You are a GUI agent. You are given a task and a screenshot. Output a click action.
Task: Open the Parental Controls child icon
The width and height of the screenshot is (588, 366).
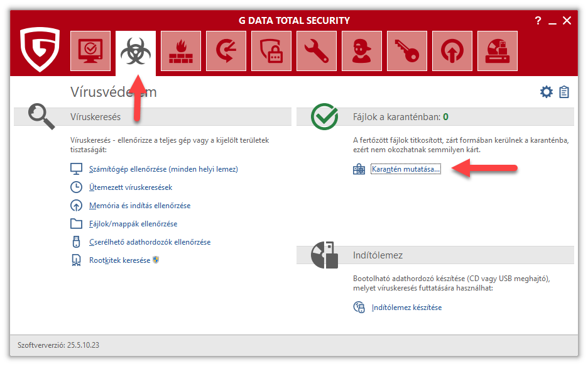point(362,51)
